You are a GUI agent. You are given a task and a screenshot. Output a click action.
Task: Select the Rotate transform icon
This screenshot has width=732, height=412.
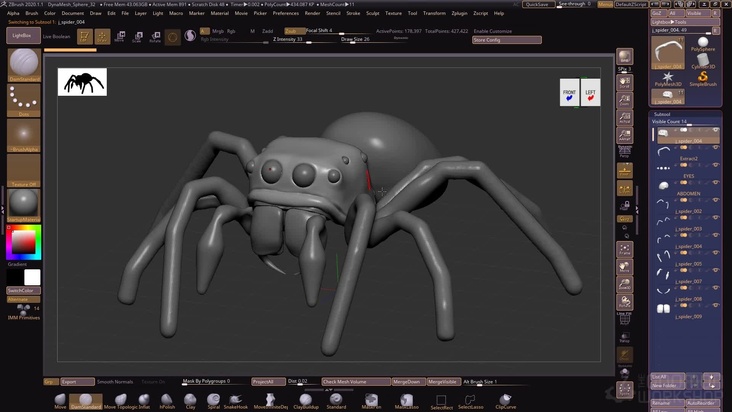[x=154, y=37]
